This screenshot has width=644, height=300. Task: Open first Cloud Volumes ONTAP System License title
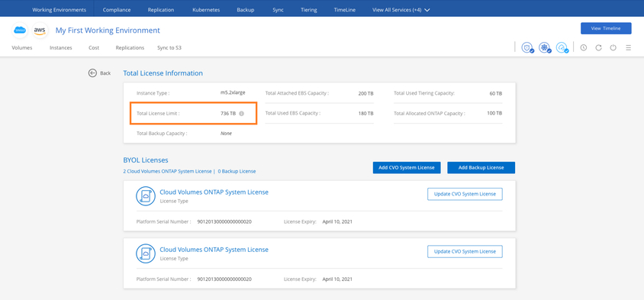(214, 192)
